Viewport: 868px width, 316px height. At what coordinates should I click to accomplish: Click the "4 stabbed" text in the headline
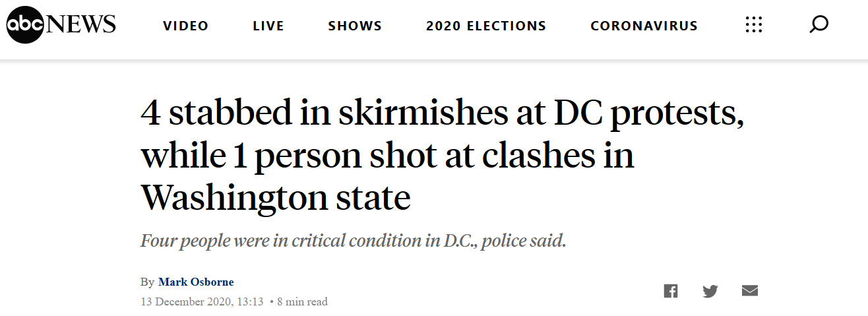[214, 115]
